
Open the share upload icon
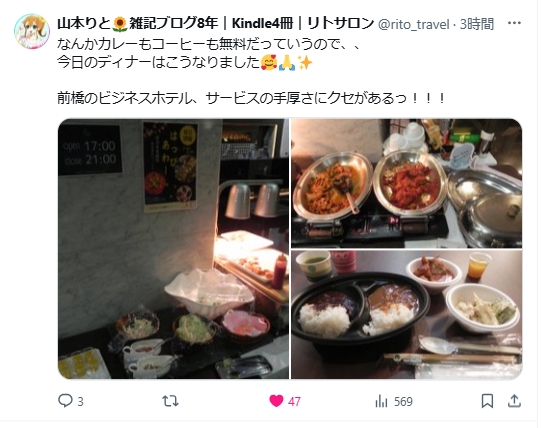point(514,401)
